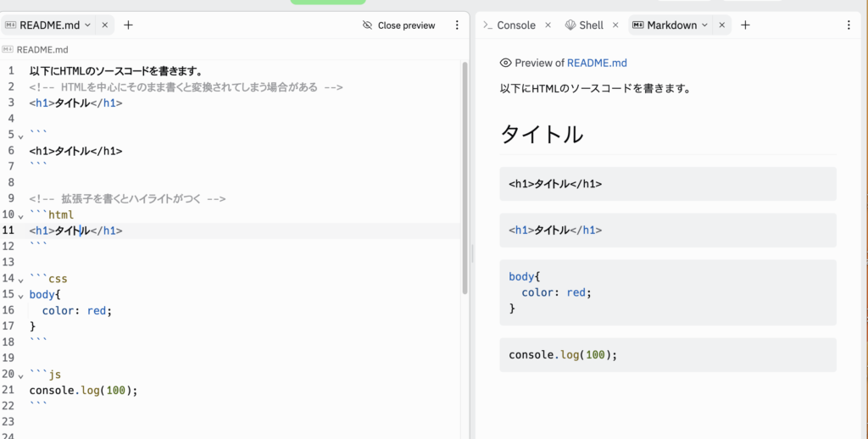868x439 pixels.
Task: Close the Console tab
Action: (548, 25)
